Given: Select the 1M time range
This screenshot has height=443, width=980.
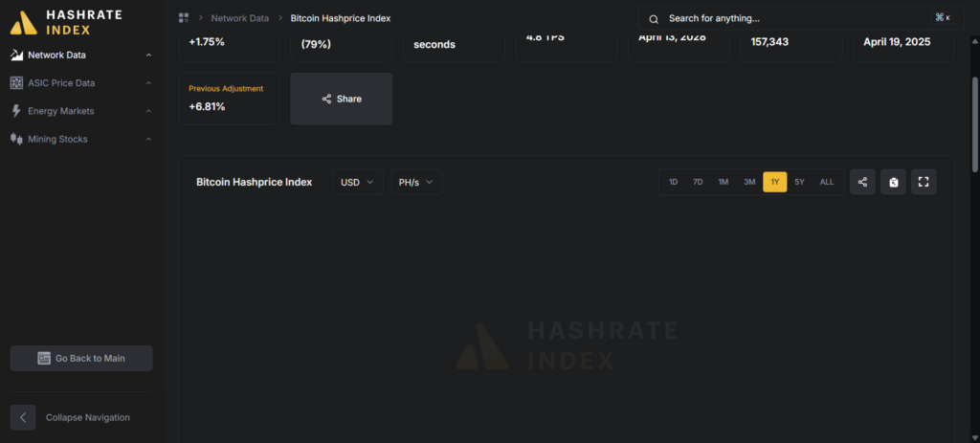Looking at the screenshot, I should click(724, 182).
